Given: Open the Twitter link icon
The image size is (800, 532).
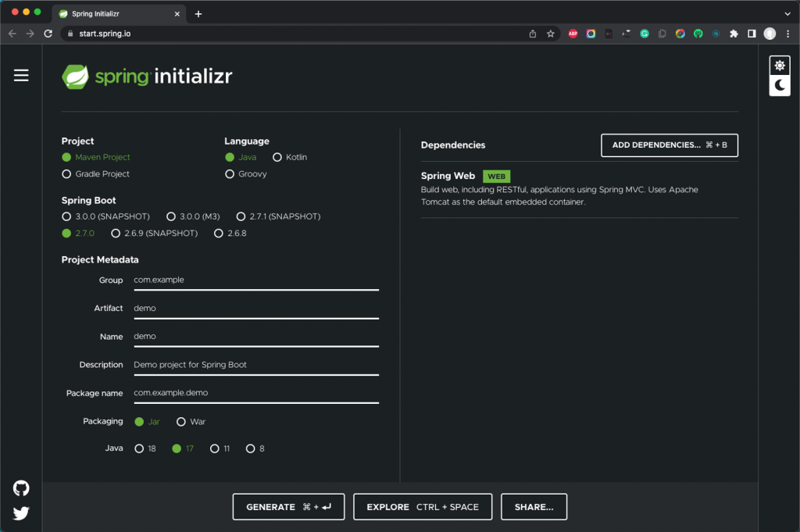Looking at the screenshot, I should click(x=21, y=512).
